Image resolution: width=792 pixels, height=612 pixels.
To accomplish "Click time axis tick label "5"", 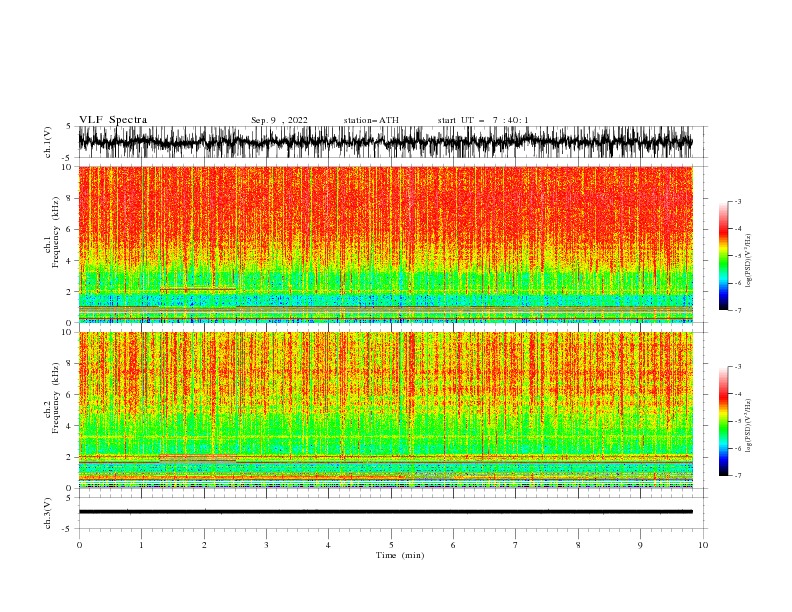I will [x=391, y=545].
